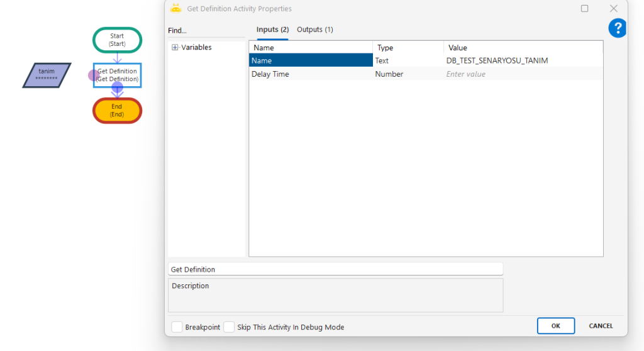
Task: Maximize the properties dialog window
Action: [584, 9]
